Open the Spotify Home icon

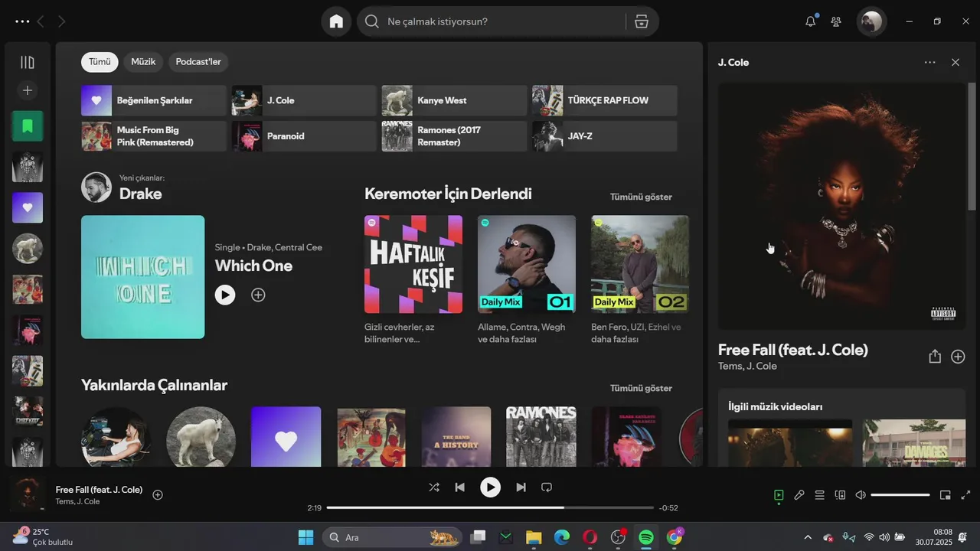[336, 21]
